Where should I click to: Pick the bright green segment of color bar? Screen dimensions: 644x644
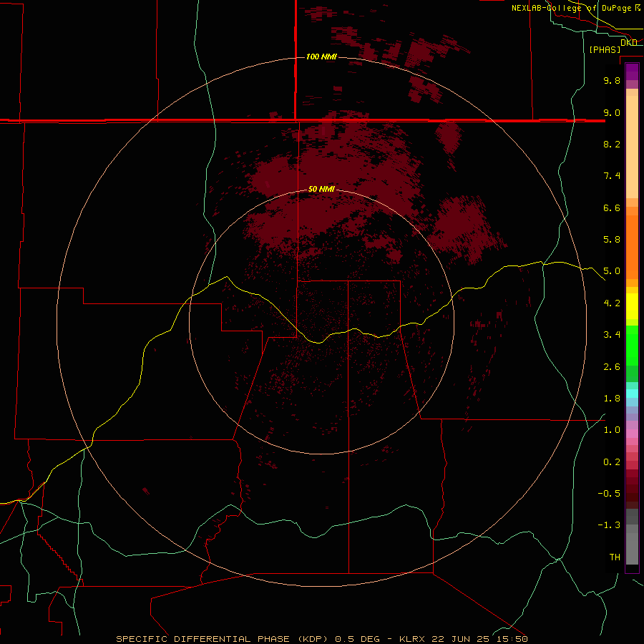(x=632, y=345)
